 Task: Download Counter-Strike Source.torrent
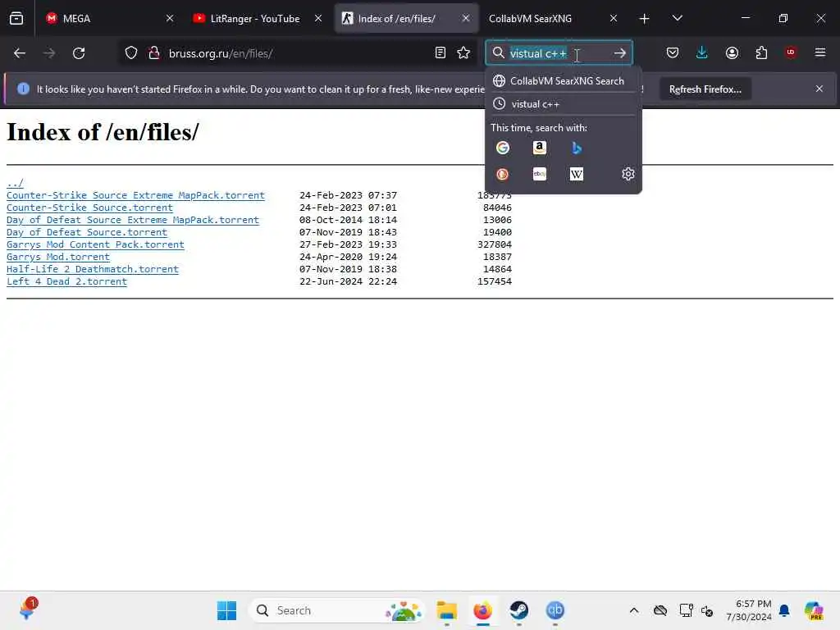pyautogui.click(x=89, y=208)
